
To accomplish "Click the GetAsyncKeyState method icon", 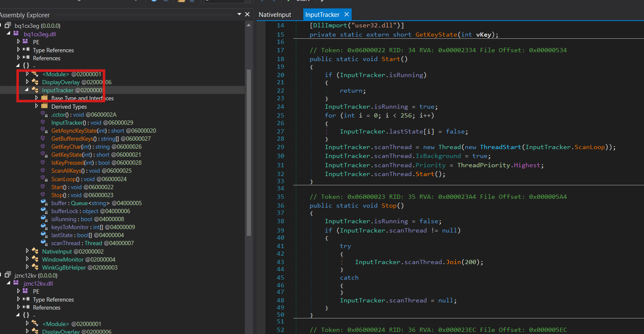I will tap(44, 131).
